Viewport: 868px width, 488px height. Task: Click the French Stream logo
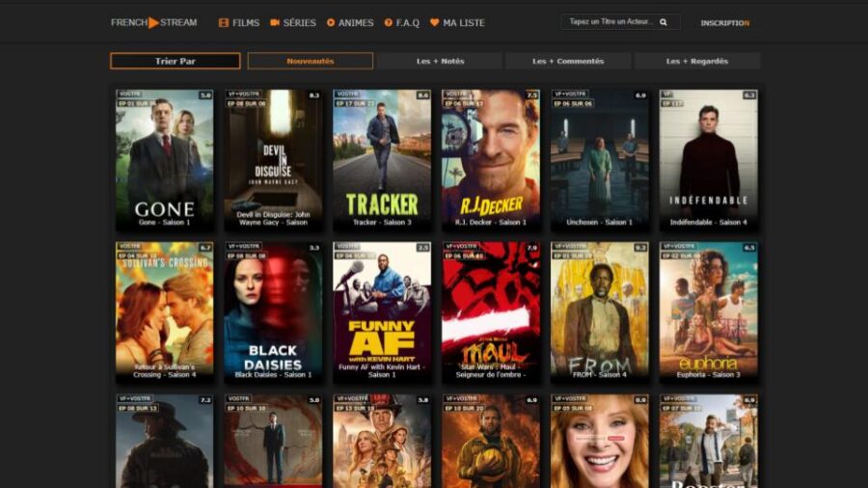point(153,22)
